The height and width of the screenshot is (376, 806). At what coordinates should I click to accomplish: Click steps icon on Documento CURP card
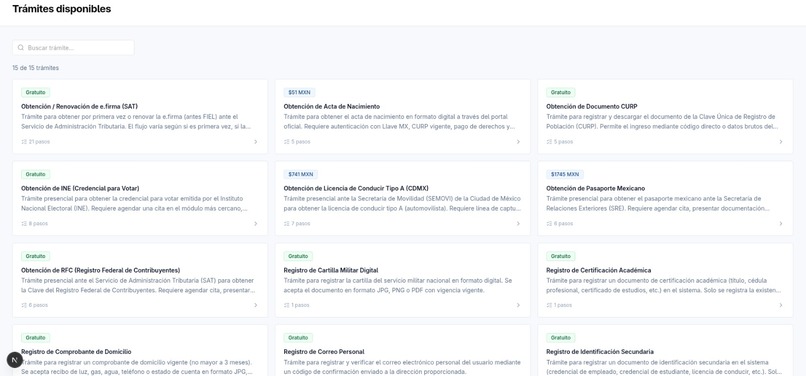[549, 142]
